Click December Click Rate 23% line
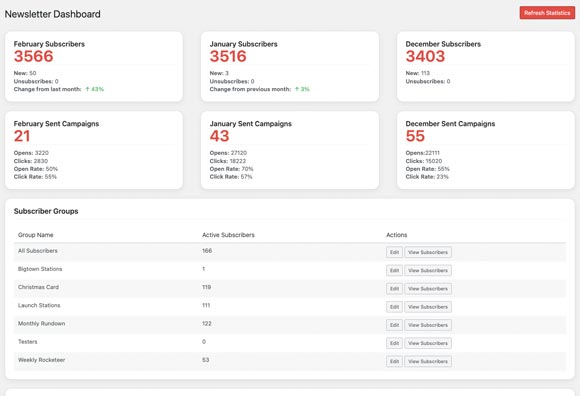This screenshot has height=396, width=580. [x=427, y=177]
